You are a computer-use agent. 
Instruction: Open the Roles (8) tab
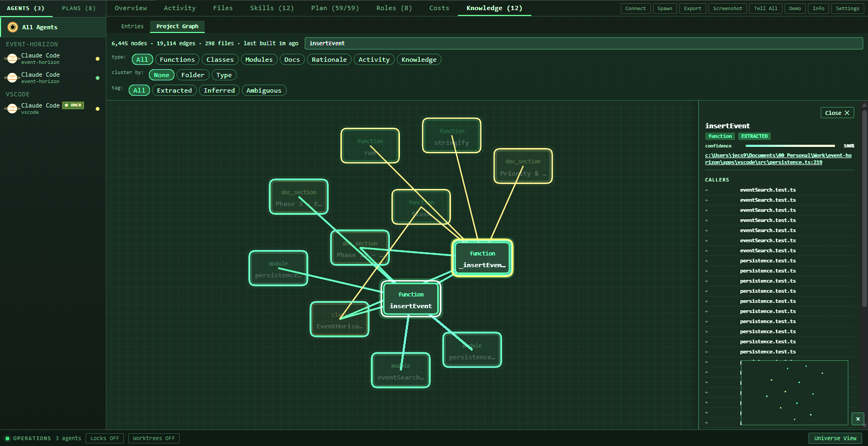[x=394, y=8]
